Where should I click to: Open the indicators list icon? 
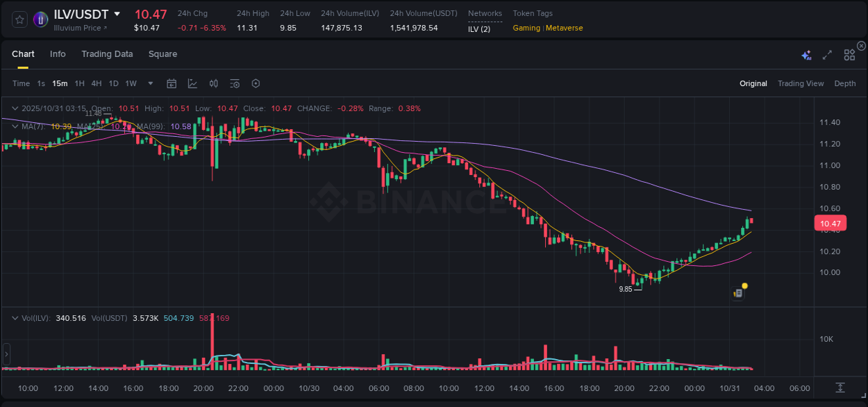(234, 83)
